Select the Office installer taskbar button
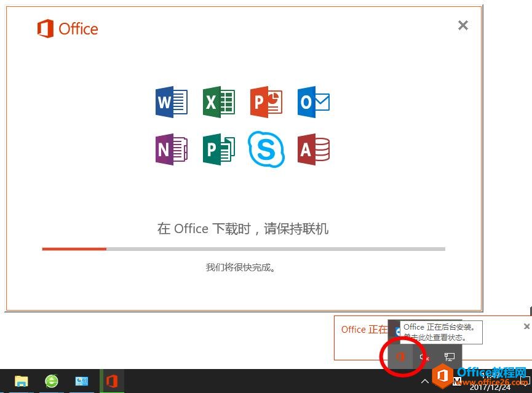This screenshot has width=532, height=393. [112, 381]
